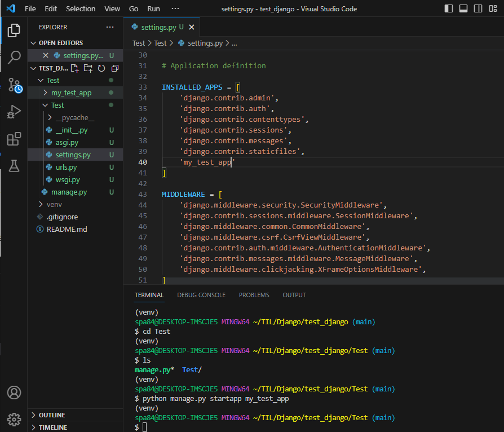Image resolution: width=504 pixels, height=432 pixels.
Task: Open the Run and Debug view
Action: (x=14, y=112)
